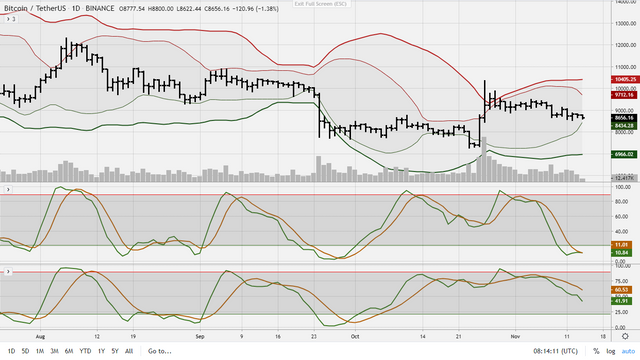The height and width of the screenshot is (360, 640).
Task: Select the 1M time range
Action: (40, 351)
